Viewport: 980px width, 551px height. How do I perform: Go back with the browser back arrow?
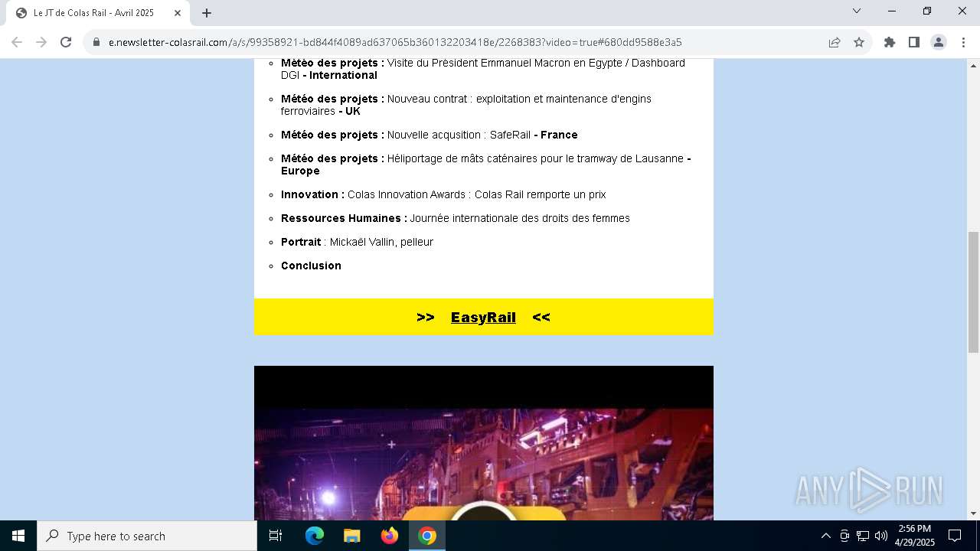pyautogui.click(x=17, y=42)
